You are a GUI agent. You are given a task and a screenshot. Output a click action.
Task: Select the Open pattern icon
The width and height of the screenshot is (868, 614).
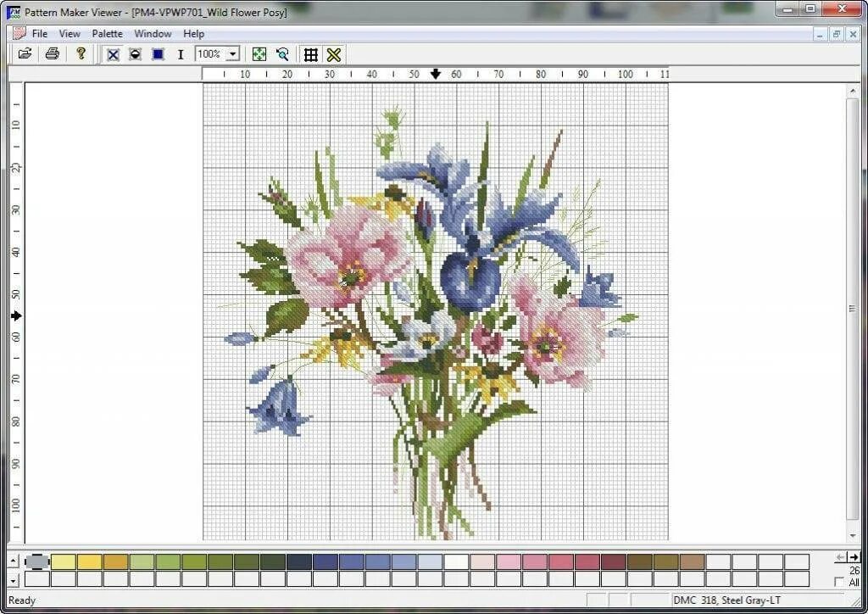click(25, 54)
